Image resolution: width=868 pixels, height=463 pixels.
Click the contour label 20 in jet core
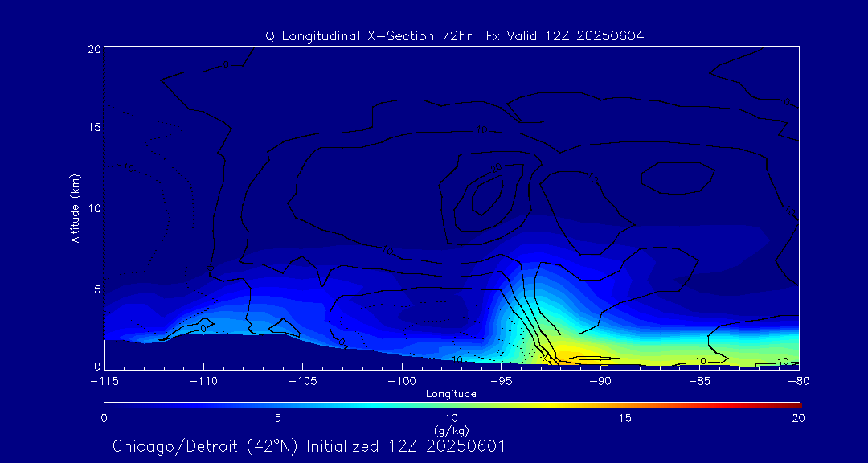coord(496,168)
